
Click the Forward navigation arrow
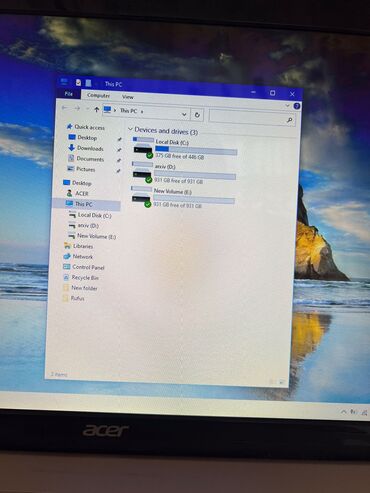77,108
